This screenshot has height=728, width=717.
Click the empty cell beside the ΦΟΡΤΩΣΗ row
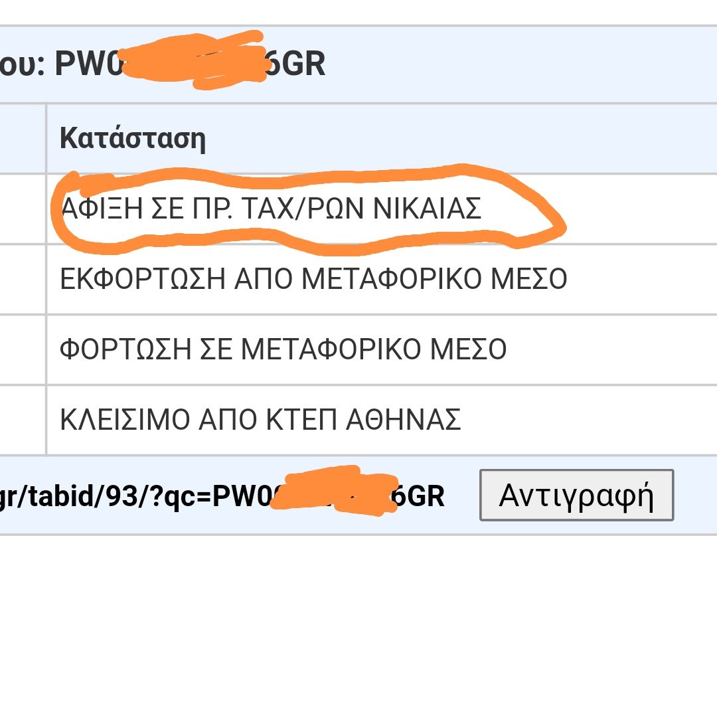(x=23, y=349)
